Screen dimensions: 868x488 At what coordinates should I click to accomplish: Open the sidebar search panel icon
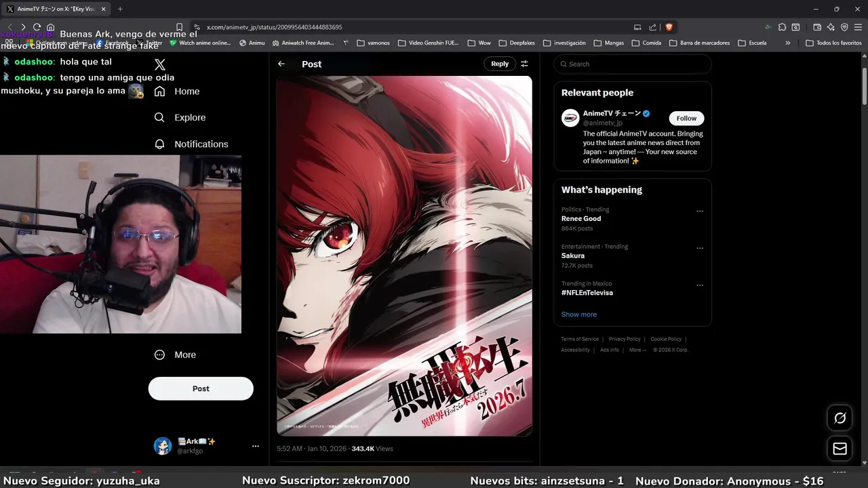click(x=795, y=27)
